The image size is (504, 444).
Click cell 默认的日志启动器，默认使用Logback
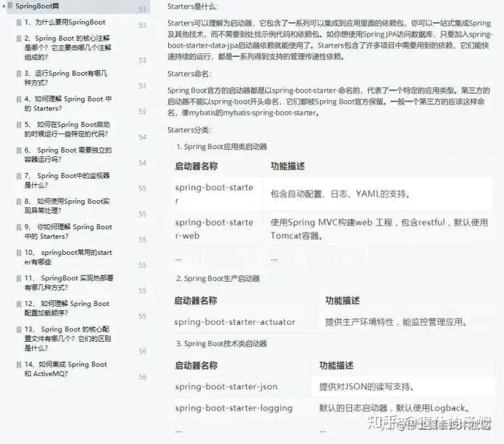point(394,408)
